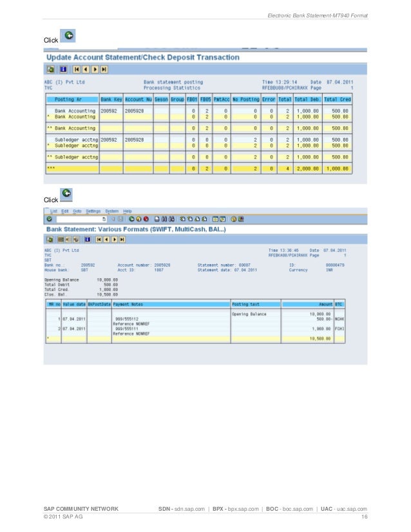411x532 pixels.
Task: Click first-page arrow in Update Account Statement toolbar
Action: pyautogui.click(x=77, y=69)
